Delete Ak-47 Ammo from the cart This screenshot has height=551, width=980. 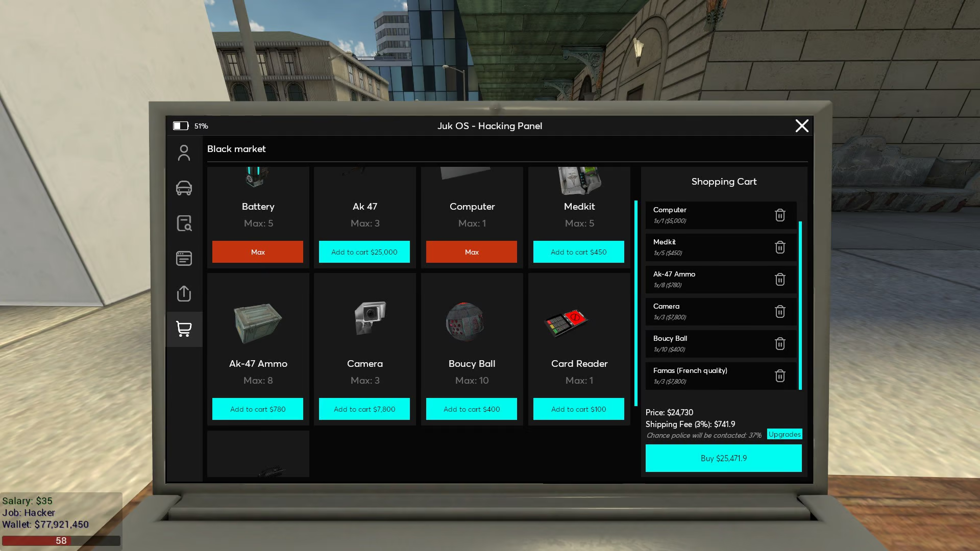point(780,280)
